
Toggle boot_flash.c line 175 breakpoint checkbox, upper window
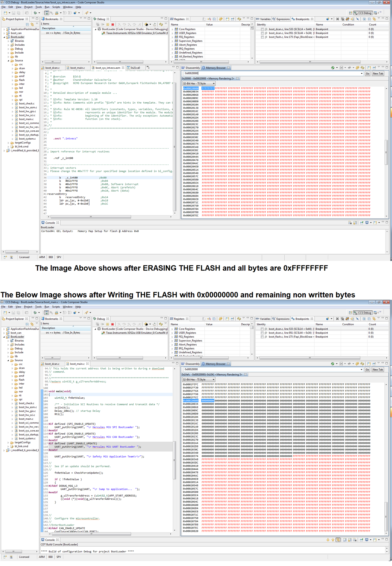click(x=262, y=37)
